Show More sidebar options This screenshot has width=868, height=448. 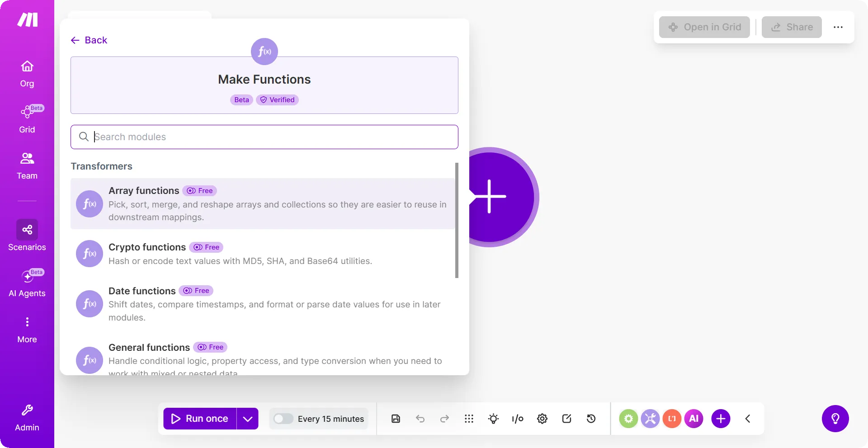click(x=27, y=330)
